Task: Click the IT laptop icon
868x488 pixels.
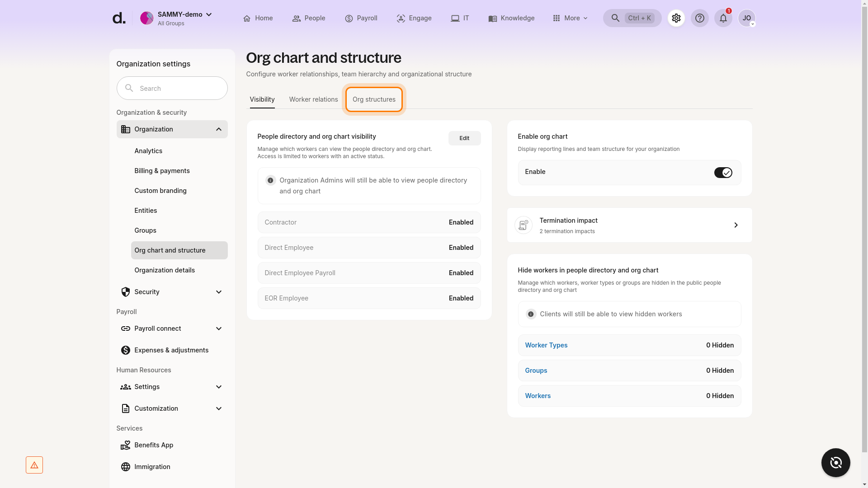Action: point(455,19)
